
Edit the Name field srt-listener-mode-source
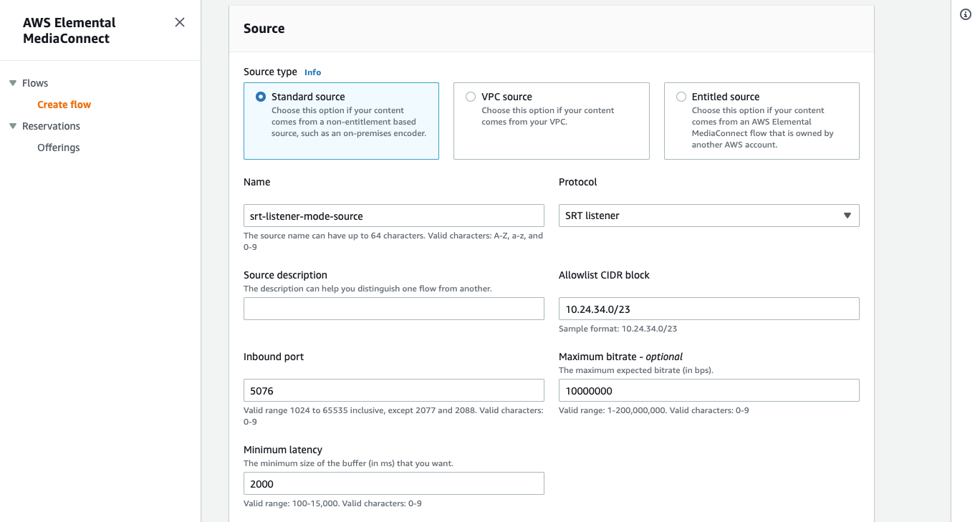click(394, 216)
